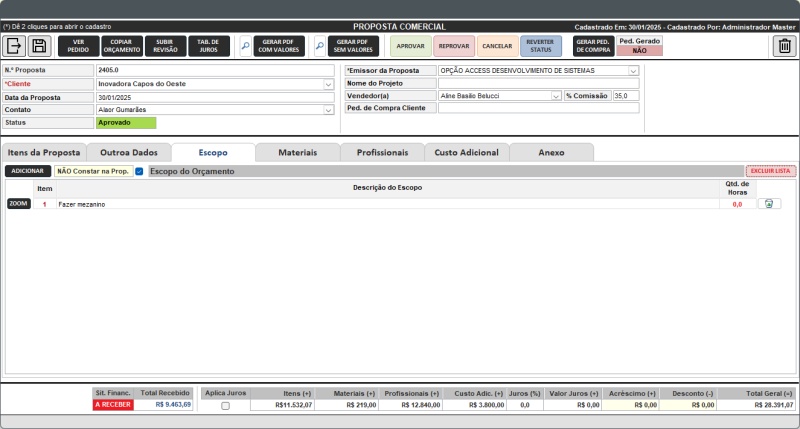Click the save floppy disk icon

39,46
